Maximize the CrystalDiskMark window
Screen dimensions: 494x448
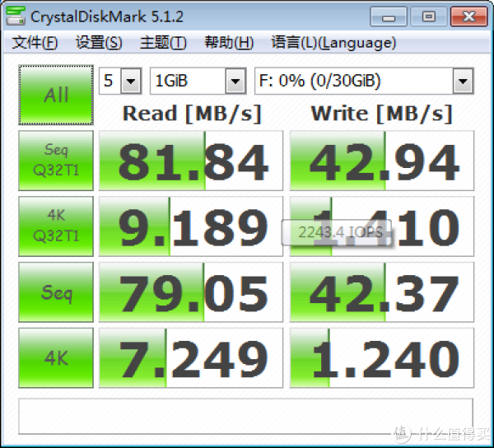click(429, 16)
